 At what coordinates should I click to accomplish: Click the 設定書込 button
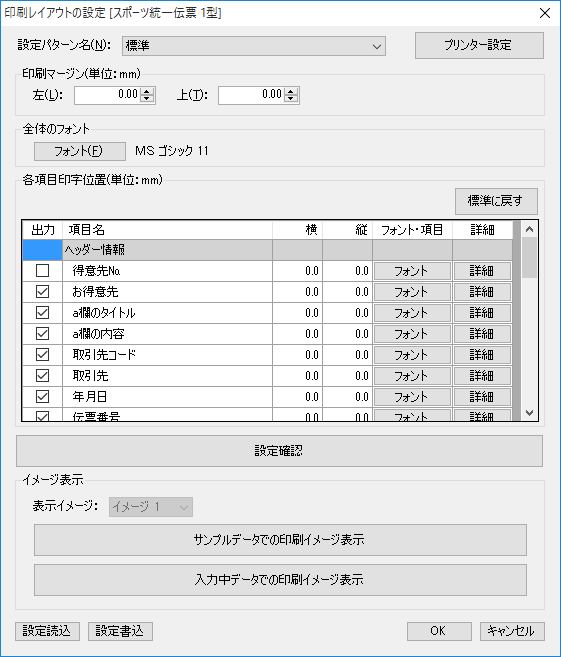pos(120,631)
